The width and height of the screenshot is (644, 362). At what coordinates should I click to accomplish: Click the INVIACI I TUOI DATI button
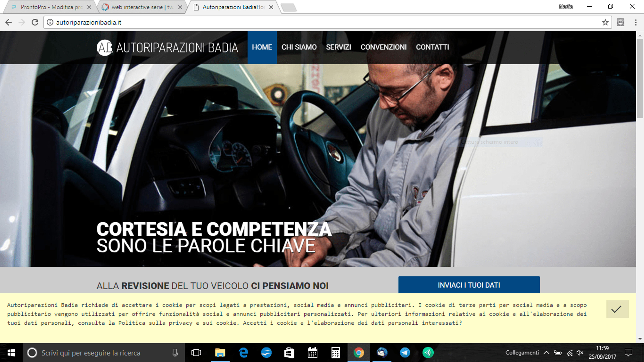pos(469,285)
